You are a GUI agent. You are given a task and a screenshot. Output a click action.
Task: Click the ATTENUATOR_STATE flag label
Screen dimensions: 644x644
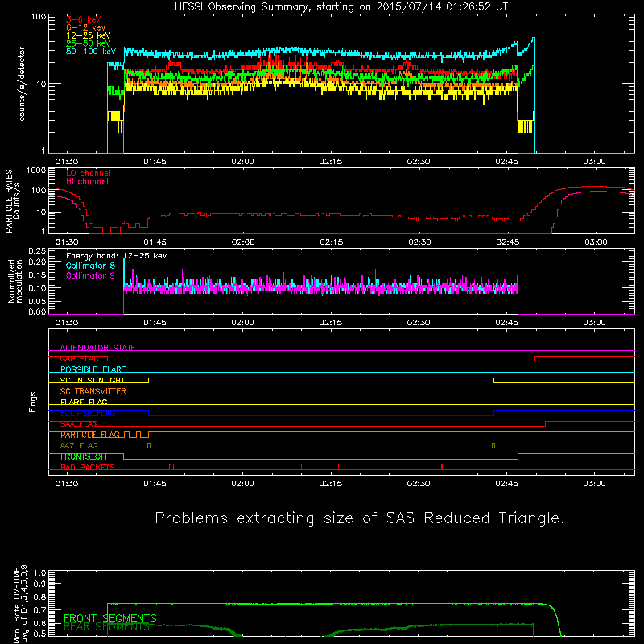click(x=97, y=348)
